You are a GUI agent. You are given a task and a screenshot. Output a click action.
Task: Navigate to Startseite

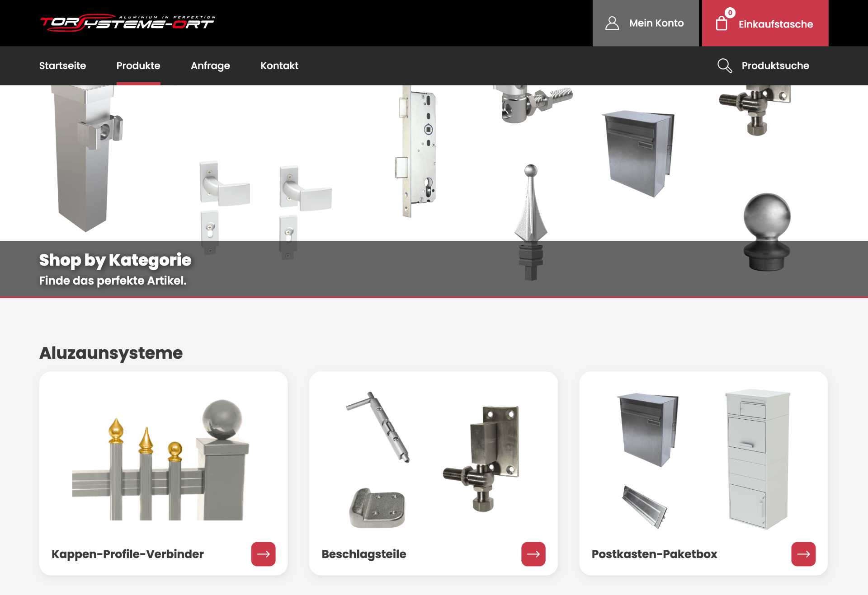point(62,66)
